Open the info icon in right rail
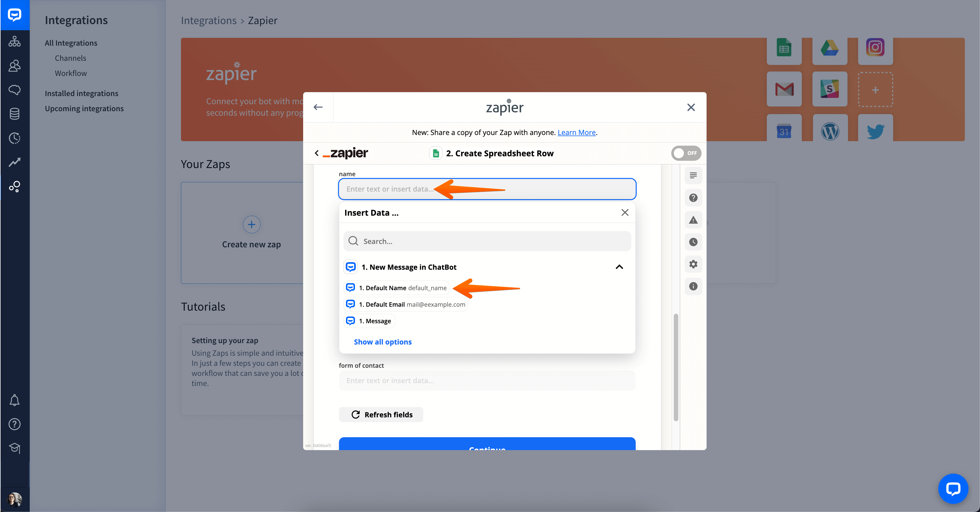The image size is (980, 512). click(x=693, y=286)
